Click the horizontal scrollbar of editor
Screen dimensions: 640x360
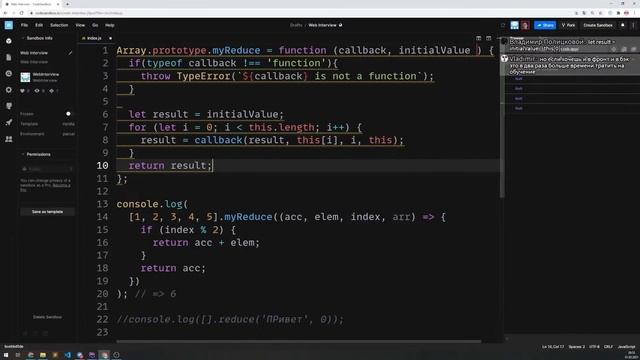pos(298,342)
